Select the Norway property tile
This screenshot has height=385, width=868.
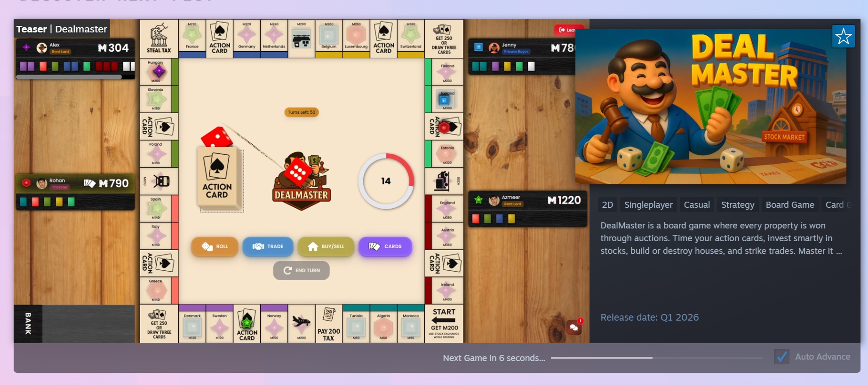coord(274,324)
